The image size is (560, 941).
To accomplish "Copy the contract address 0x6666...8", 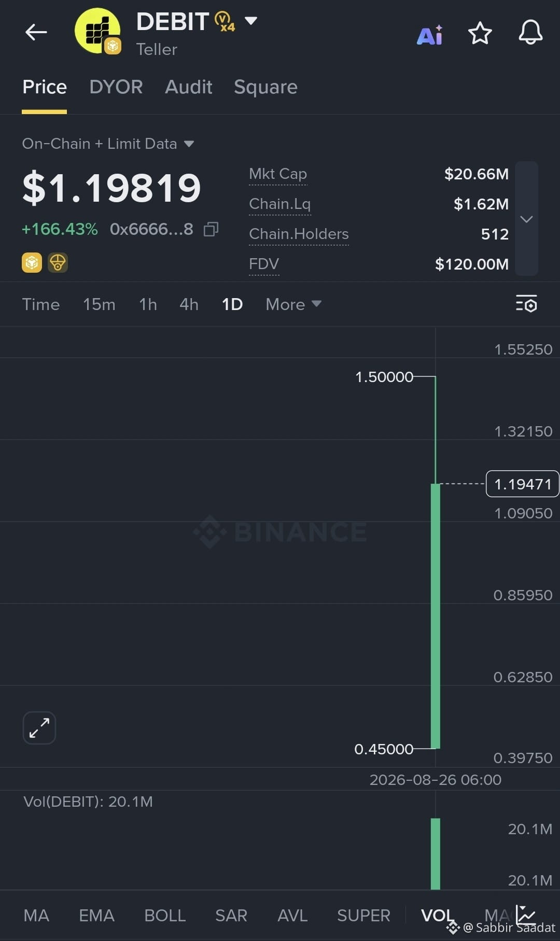I will pos(211,229).
